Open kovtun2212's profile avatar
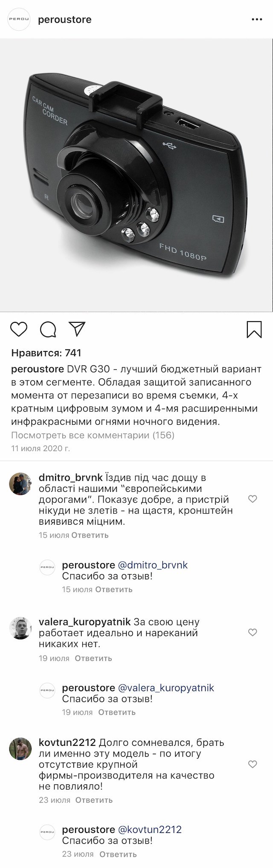Image resolution: width=273 pixels, height=868 pixels. coord(20,748)
